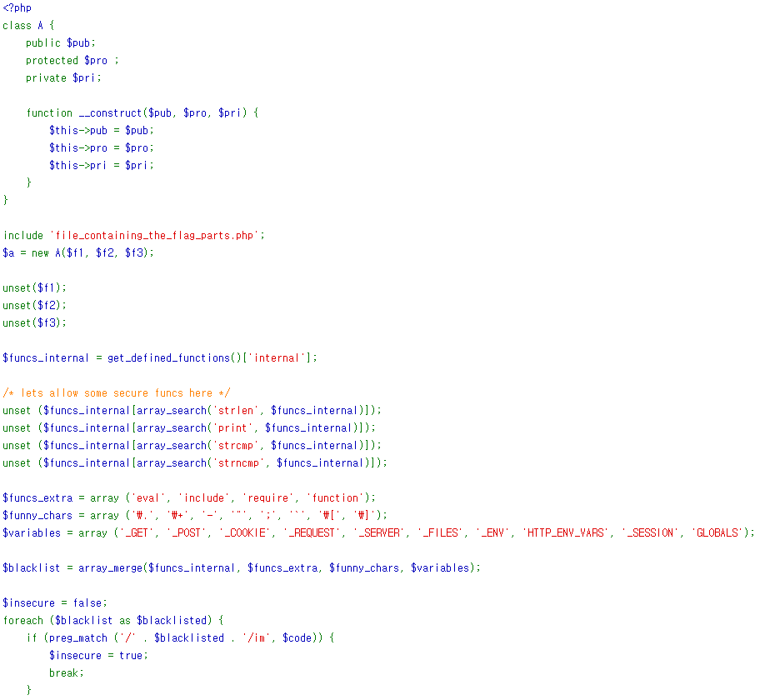Screen dimensions: 770x700
Task: Click the 'unset($f2);' line
Action: 34,306
